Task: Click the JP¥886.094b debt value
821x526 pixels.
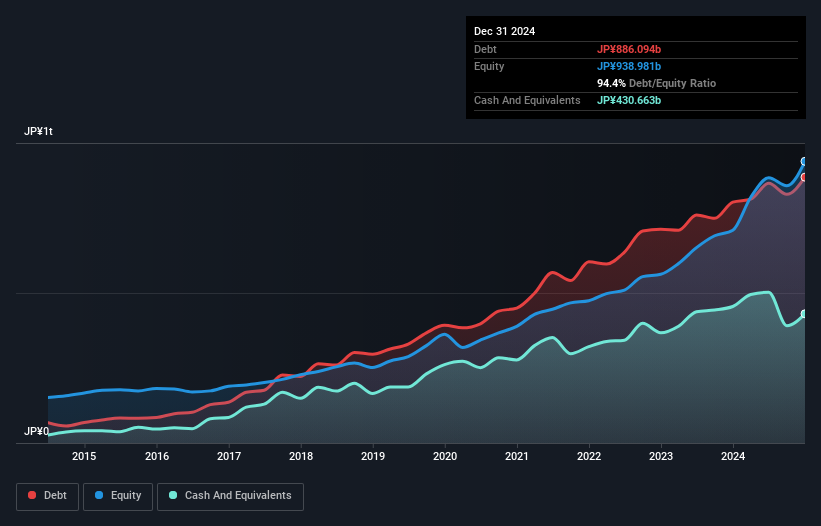Action: pos(629,49)
